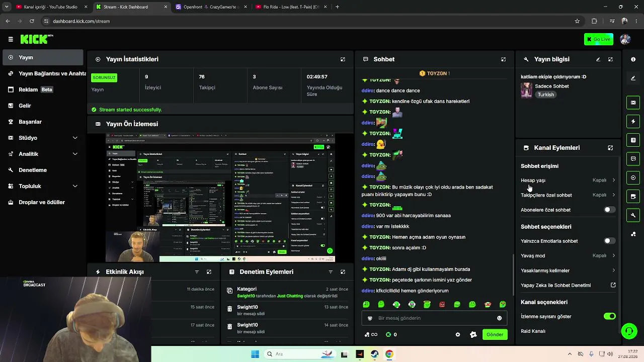The height and width of the screenshot is (362, 644).
Task: Open the Hesap yaşı setting chevron
Action: 613,180
